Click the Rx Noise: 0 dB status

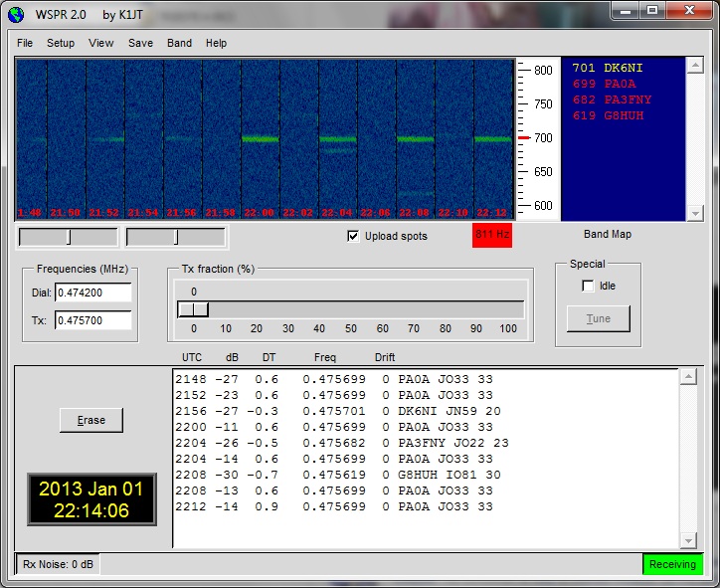click(x=58, y=564)
